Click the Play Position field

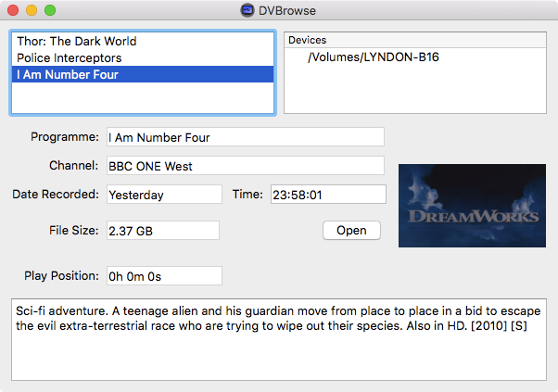coord(164,275)
